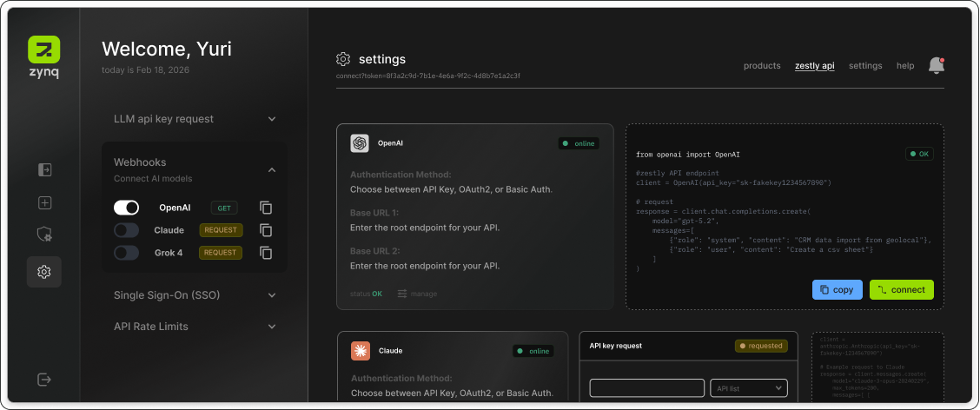Click the green connect button
The width and height of the screenshot is (980, 410).
[x=901, y=289]
